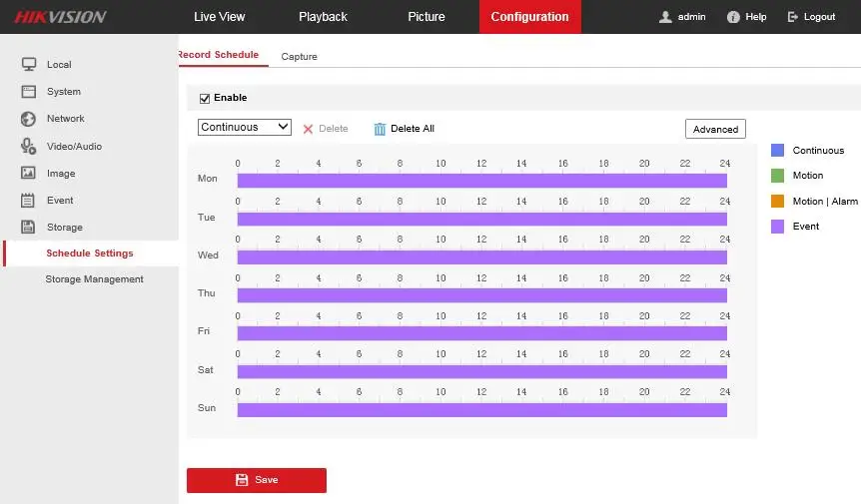861x504 pixels.
Task: Click the Local monitor icon
Action: point(29,64)
